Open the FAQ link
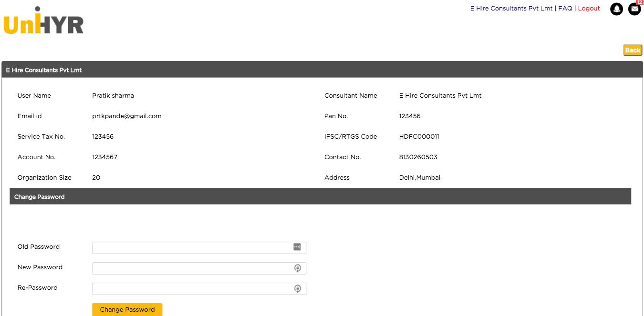Screen dimensions: 644x316 tap(565, 9)
